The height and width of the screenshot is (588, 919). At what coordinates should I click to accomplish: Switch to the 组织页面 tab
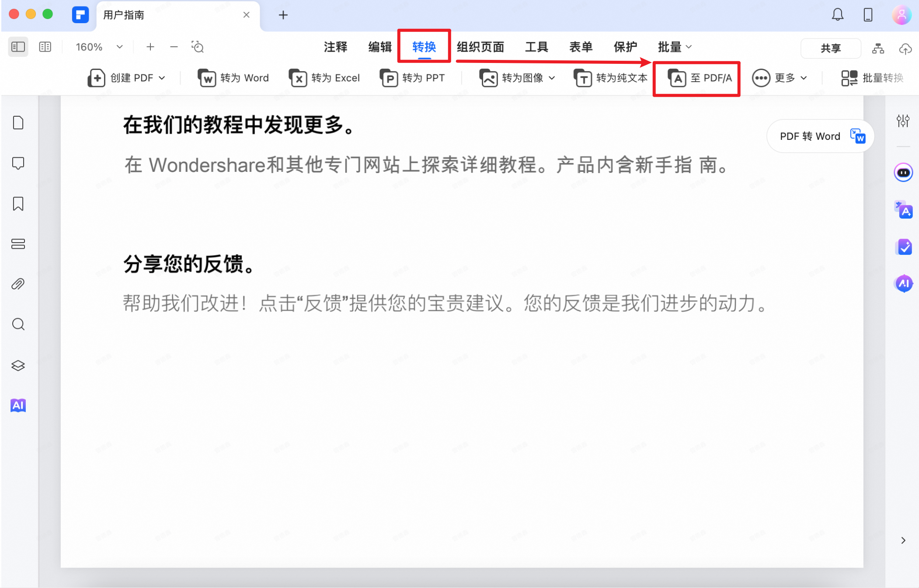[480, 47]
